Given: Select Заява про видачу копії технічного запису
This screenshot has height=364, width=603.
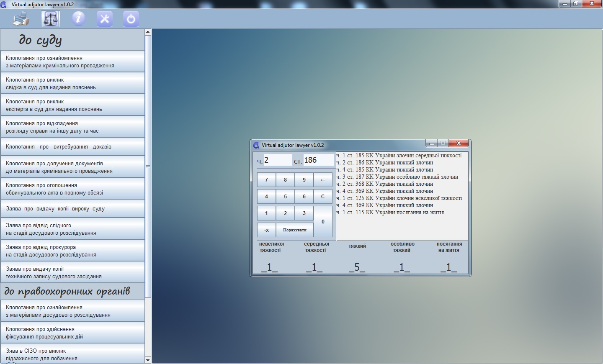Looking at the screenshot, I should [72, 272].
